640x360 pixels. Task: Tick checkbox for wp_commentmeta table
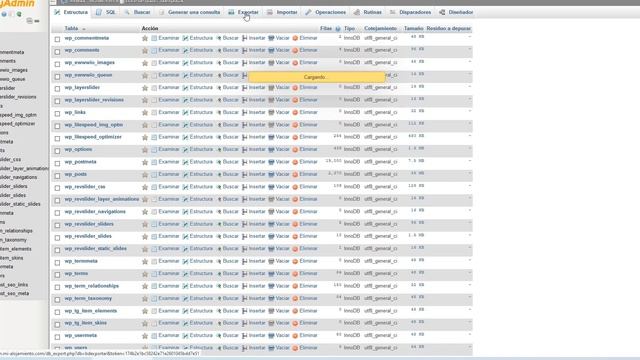pyautogui.click(x=57, y=39)
